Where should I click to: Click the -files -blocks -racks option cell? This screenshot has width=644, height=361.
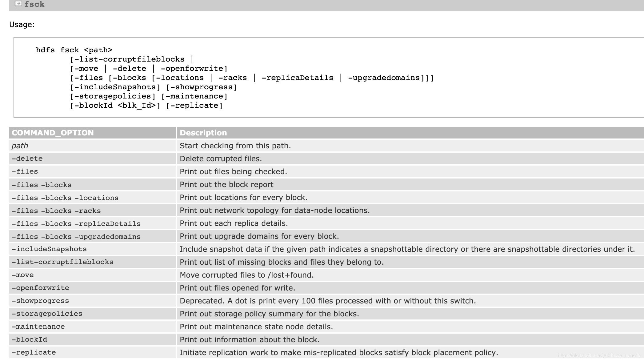pos(56,211)
